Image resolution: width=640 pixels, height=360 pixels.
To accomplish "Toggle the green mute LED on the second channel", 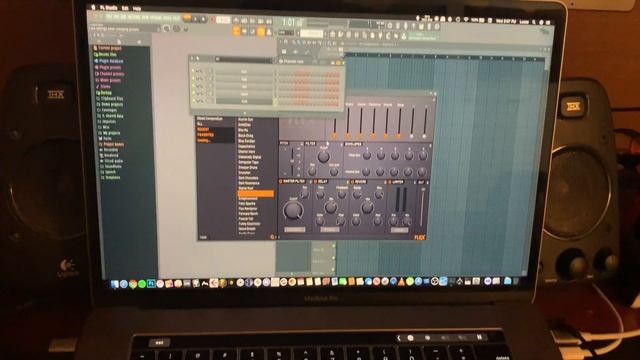I will coord(193,79).
